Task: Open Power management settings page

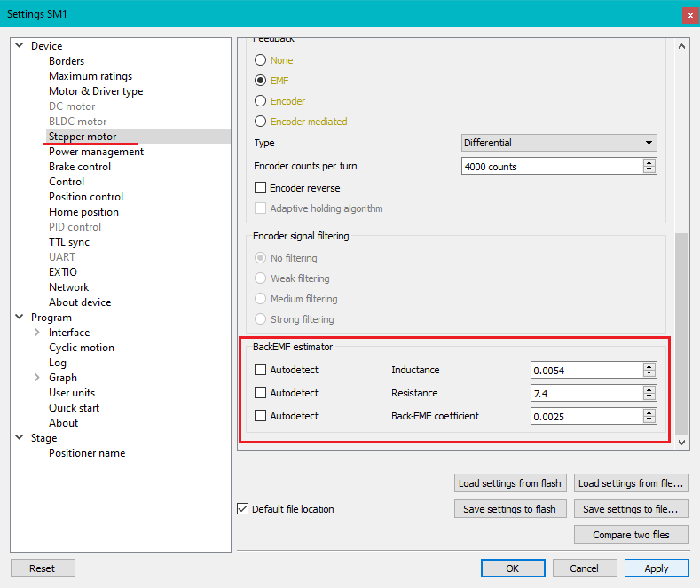Action: click(x=96, y=152)
